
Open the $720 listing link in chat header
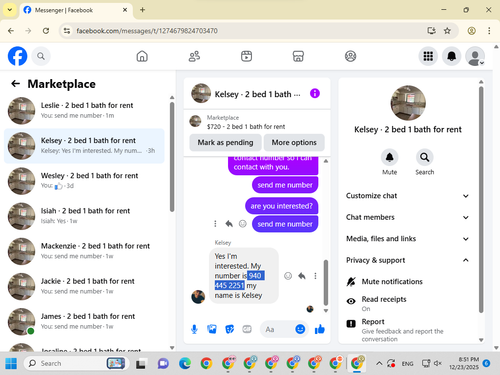(x=246, y=127)
